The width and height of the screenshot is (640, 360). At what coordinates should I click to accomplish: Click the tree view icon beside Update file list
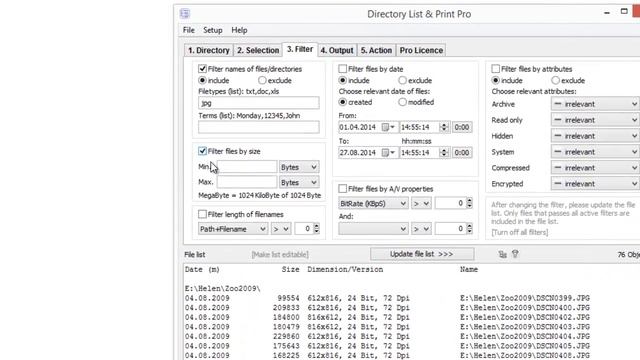click(502, 254)
